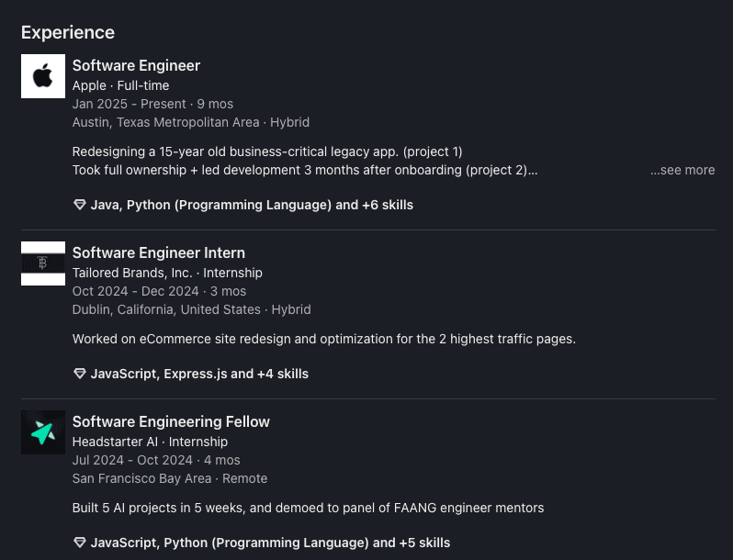This screenshot has width=733, height=560.
Task: Click the skills diamond icon under Apple
Action: (79, 205)
